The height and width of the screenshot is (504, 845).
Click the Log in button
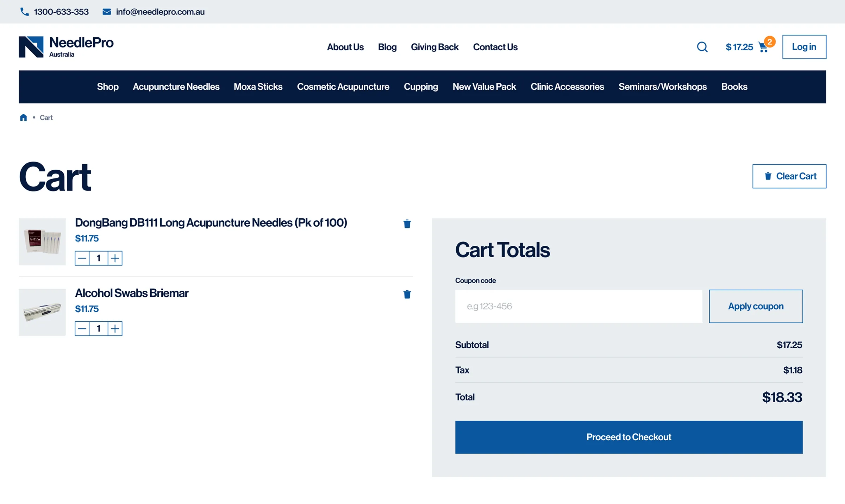804,47
